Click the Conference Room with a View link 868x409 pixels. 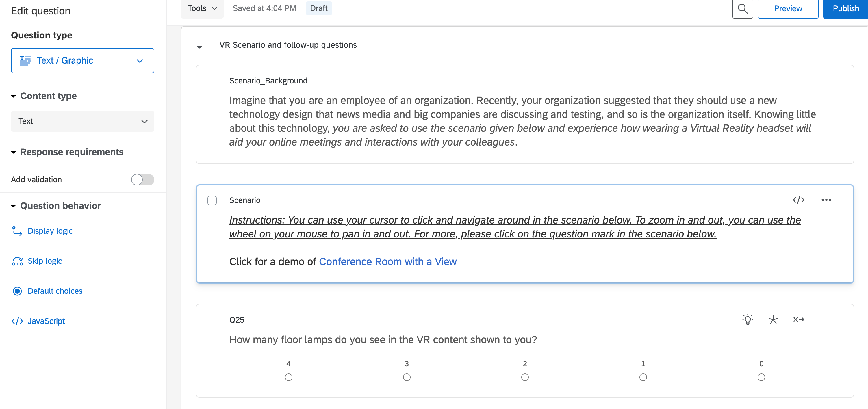387,261
